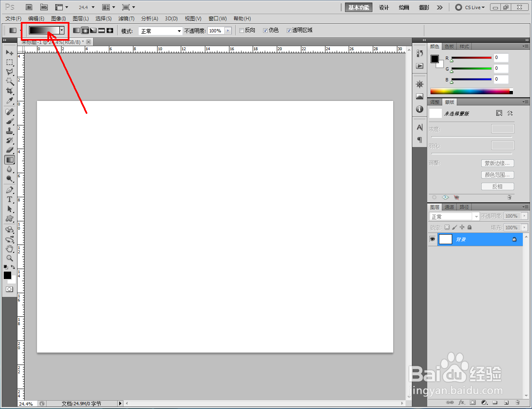Select the Horizontal Type tool

10,199
